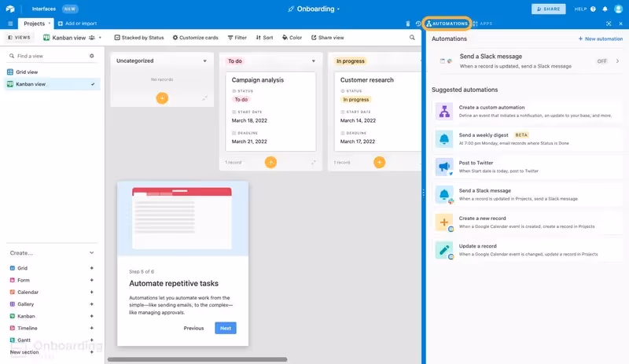
Task: Select the Projects table tab
Action: (x=35, y=24)
